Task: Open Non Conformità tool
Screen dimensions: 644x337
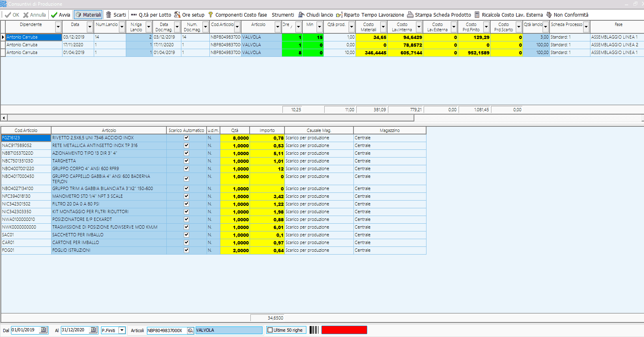Action: pos(567,15)
